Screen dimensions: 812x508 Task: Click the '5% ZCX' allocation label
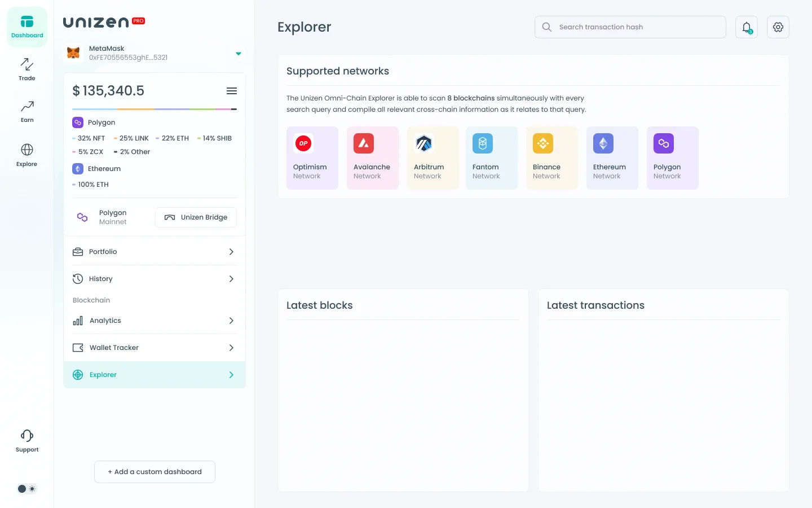click(88, 152)
